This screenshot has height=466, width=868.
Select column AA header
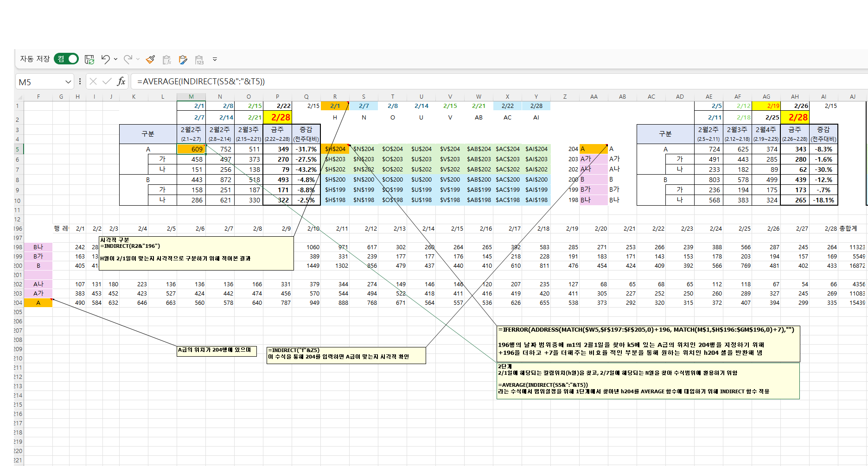594,97
